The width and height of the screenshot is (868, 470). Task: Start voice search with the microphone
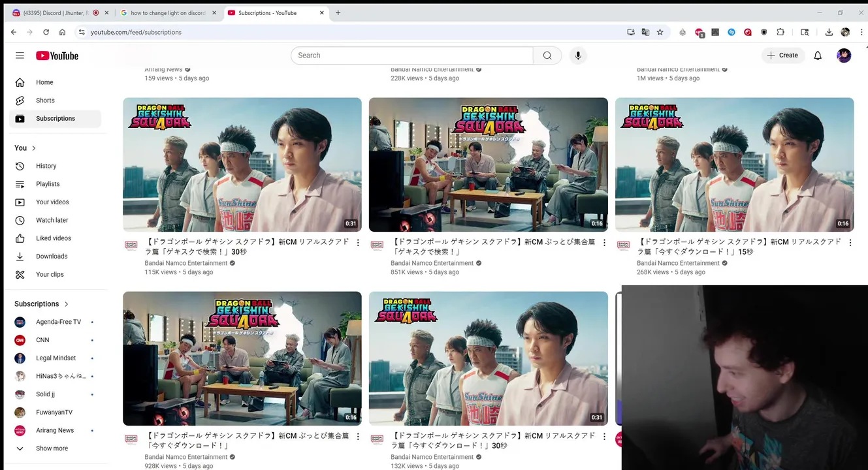point(577,55)
